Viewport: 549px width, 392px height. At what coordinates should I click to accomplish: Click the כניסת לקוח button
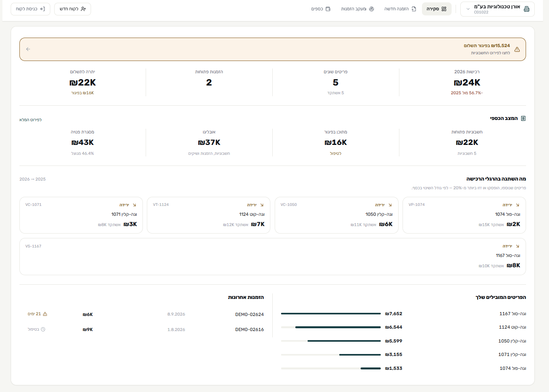30,9
